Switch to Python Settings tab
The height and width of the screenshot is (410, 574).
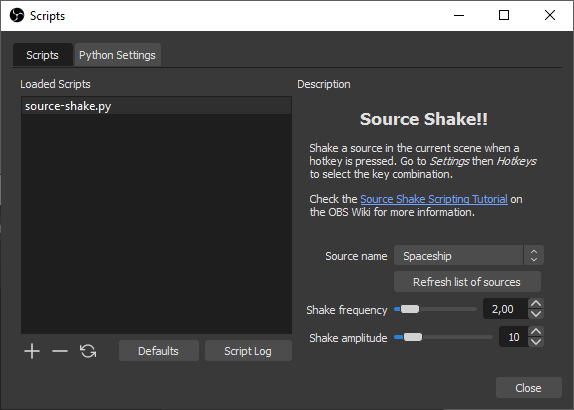point(118,55)
